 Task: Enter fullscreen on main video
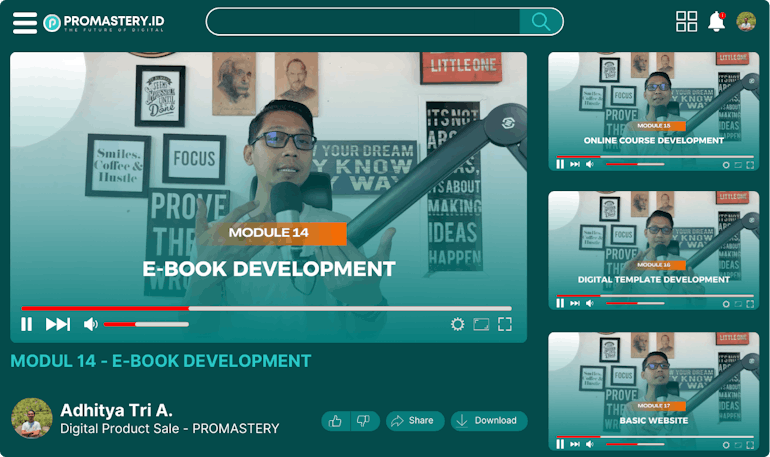505,324
